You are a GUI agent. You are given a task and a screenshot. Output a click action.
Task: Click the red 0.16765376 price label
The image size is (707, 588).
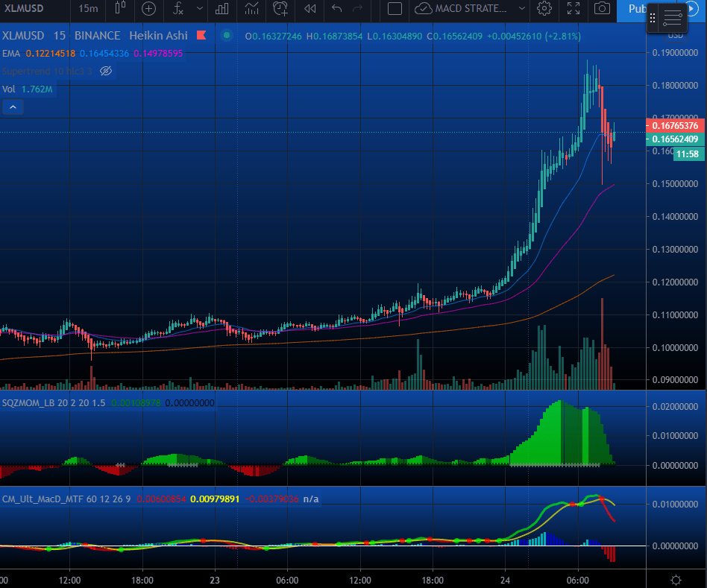tap(675, 126)
